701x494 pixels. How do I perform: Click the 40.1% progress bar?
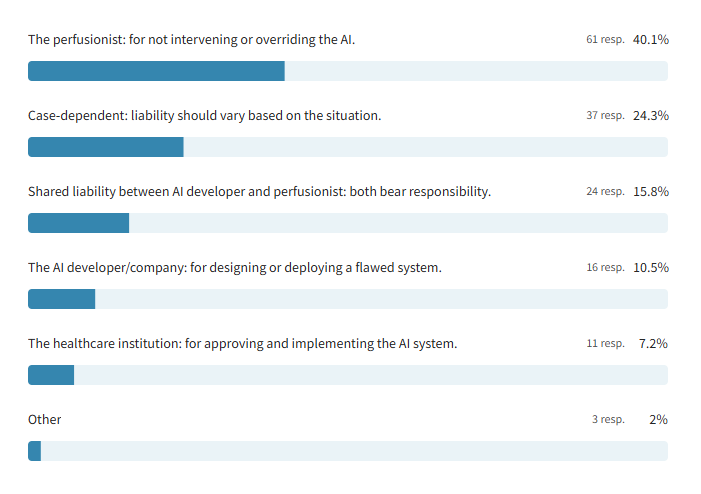[347, 71]
